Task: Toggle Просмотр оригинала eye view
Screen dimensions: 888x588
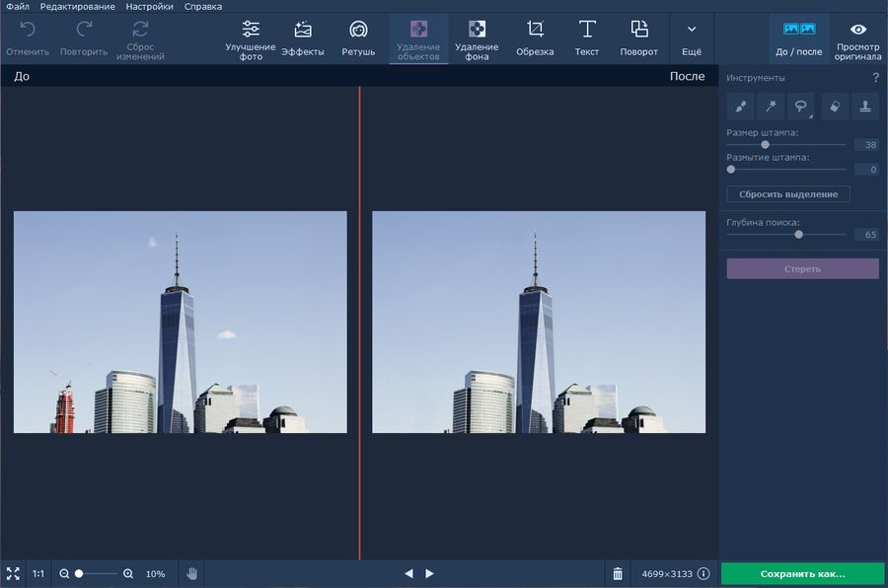Action: tap(858, 38)
